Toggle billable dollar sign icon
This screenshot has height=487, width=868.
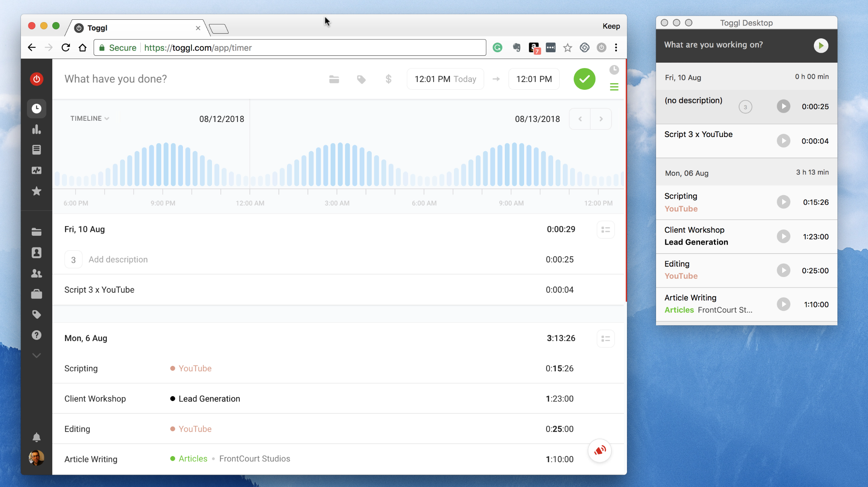(388, 79)
